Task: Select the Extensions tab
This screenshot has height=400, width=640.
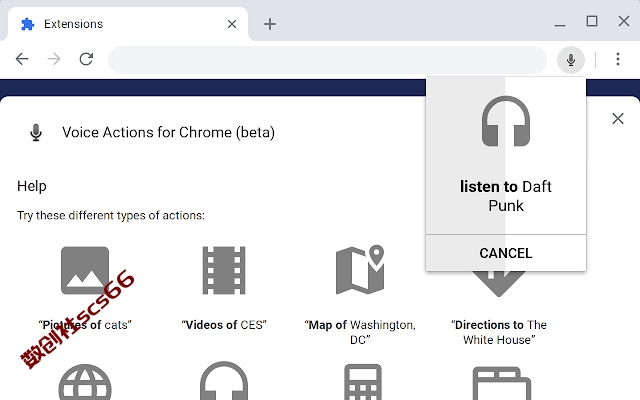Action: 128,24
